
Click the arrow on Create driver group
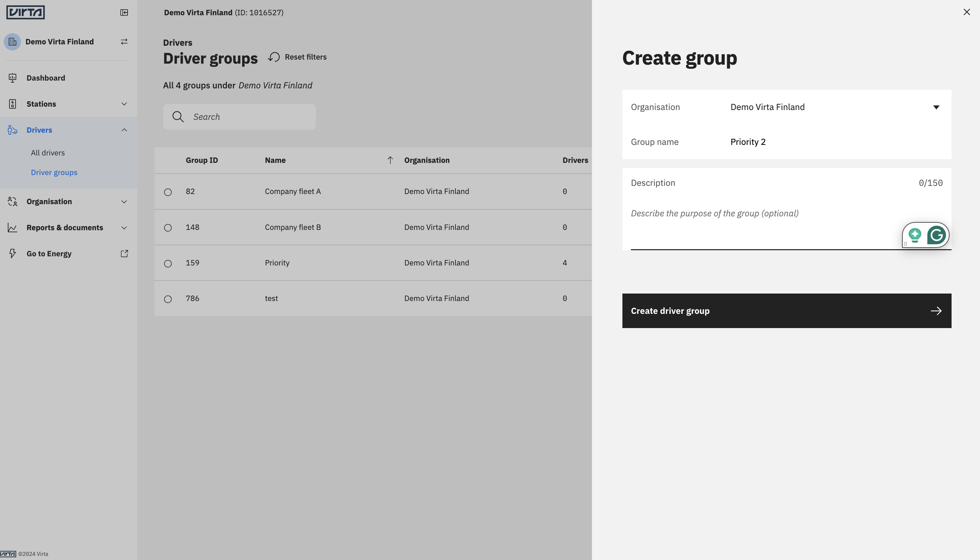click(x=936, y=311)
